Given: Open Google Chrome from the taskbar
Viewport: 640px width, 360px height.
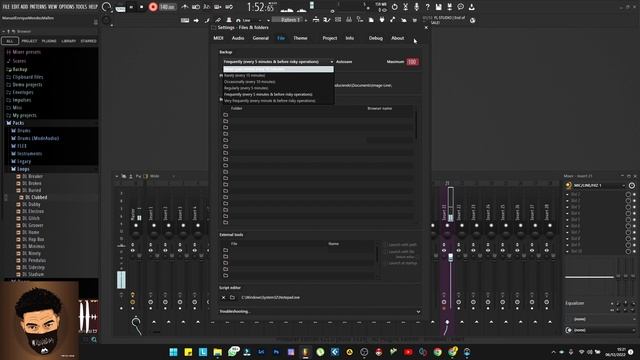Looking at the screenshot, I should point(438,352).
